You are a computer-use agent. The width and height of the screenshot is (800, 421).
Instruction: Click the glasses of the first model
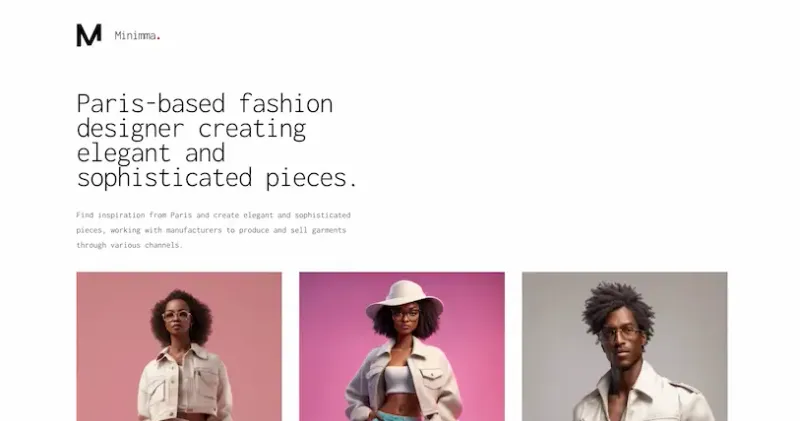coord(177,316)
